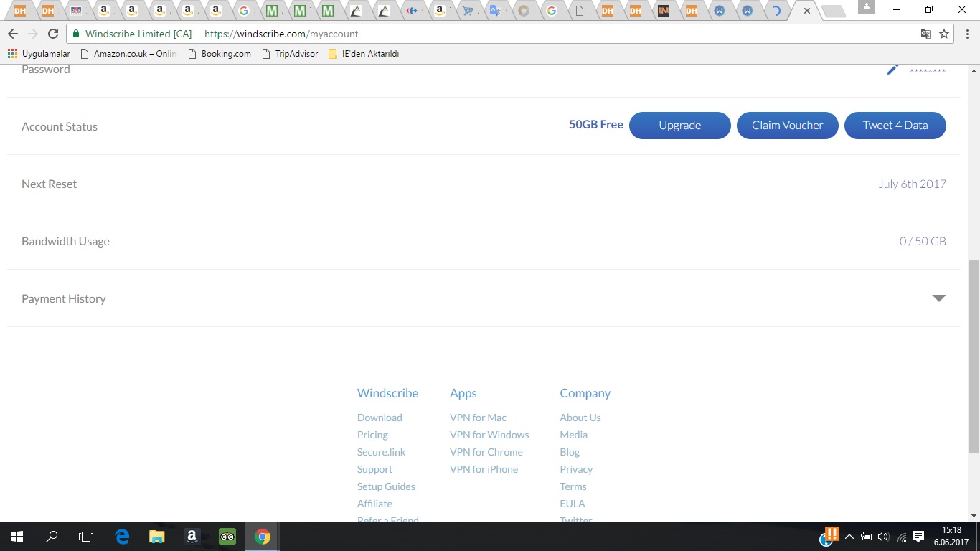Open the Secure.link footer link

click(381, 452)
